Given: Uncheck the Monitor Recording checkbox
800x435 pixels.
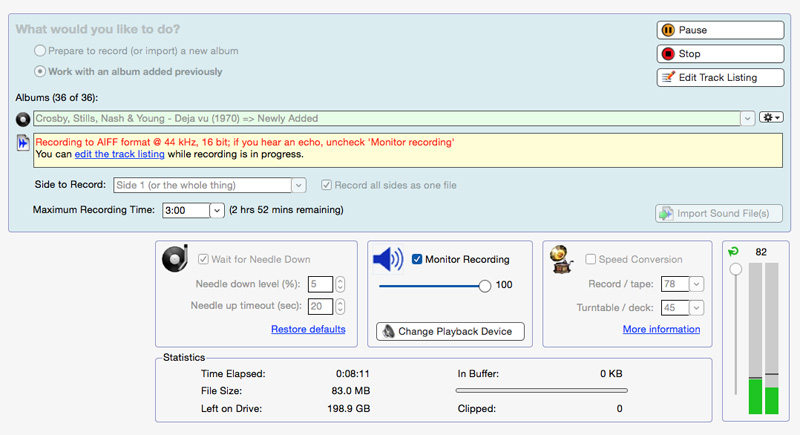Looking at the screenshot, I should point(417,260).
